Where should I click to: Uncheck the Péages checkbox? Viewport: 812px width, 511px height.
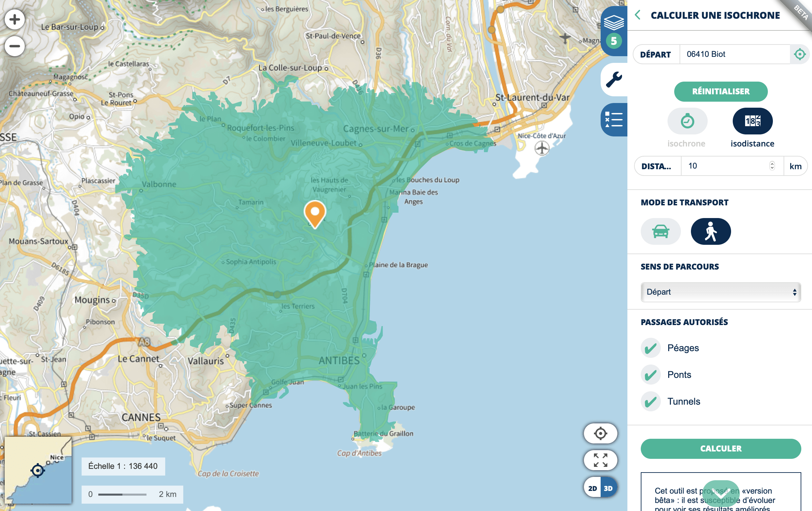point(650,348)
